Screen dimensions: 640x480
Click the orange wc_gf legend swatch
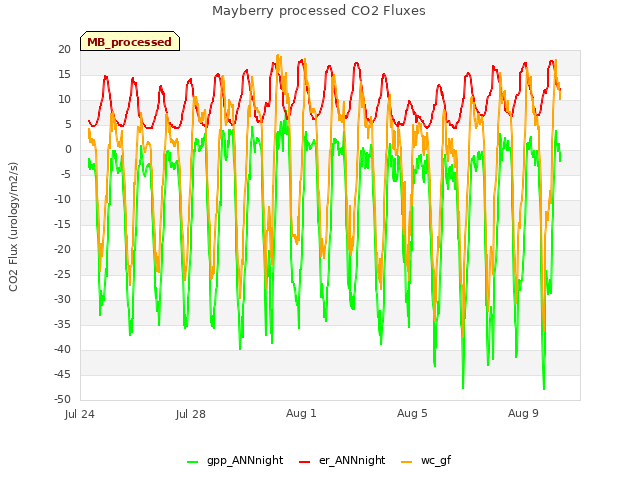(x=407, y=462)
